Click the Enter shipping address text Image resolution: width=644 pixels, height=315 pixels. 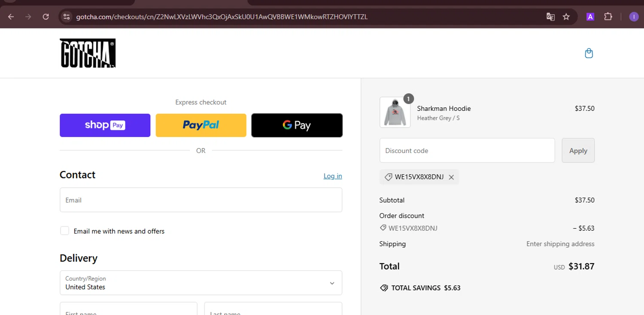560,244
